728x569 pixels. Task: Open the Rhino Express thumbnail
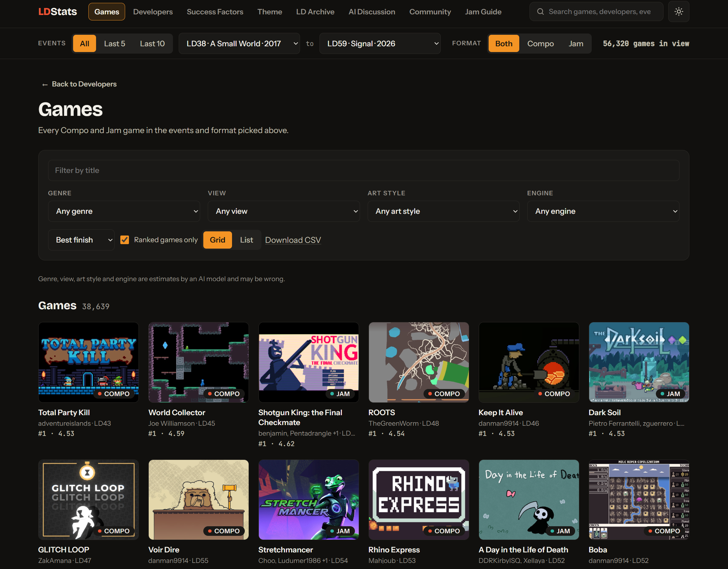(419, 499)
